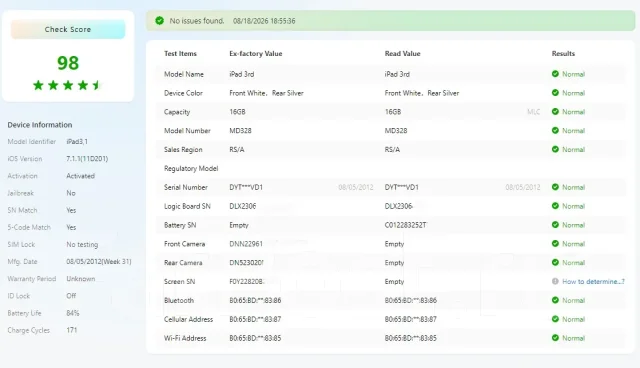Open the 'How to determine...?' link
This screenshot has width=640, height=368.
coord(593,282)
